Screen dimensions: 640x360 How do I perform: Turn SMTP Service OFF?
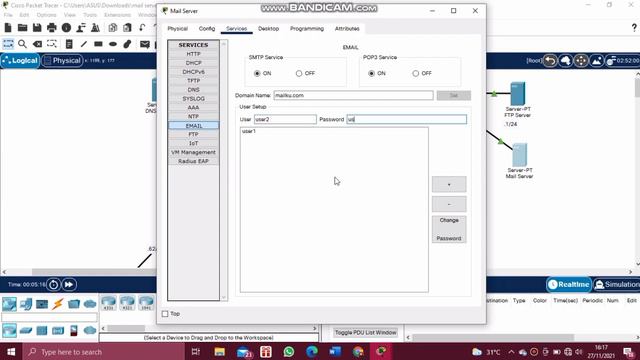click(x=299, y=73)
